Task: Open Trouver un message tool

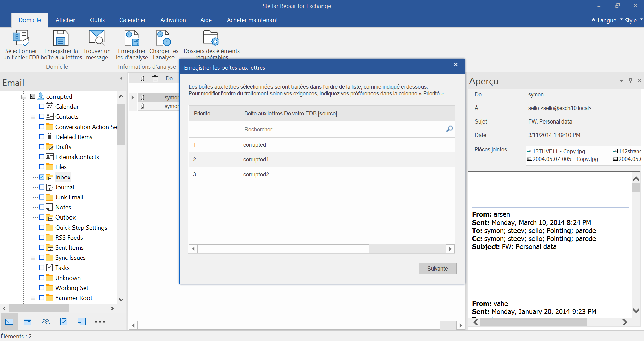Action: (x=97, y=38)
